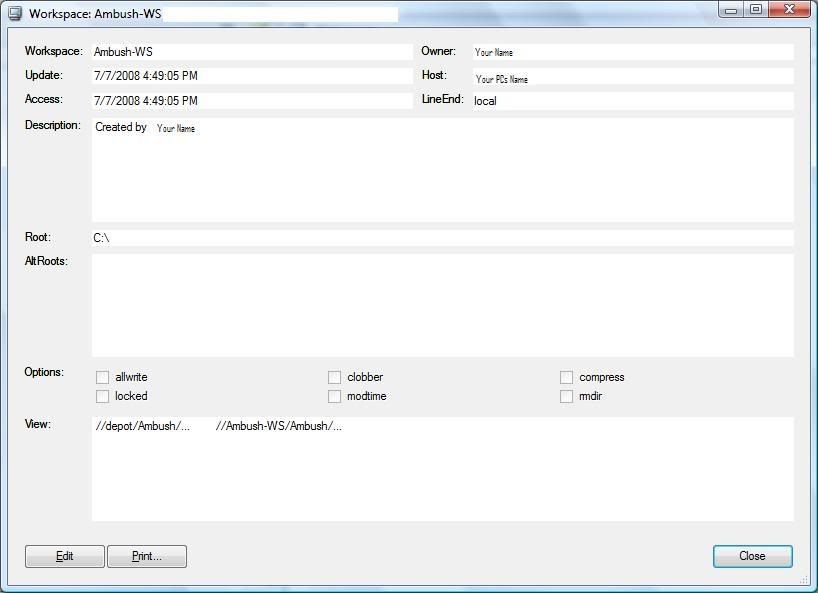818x593 pixels.
Task: Click the View mapping text area
Action: click(442, 469)
